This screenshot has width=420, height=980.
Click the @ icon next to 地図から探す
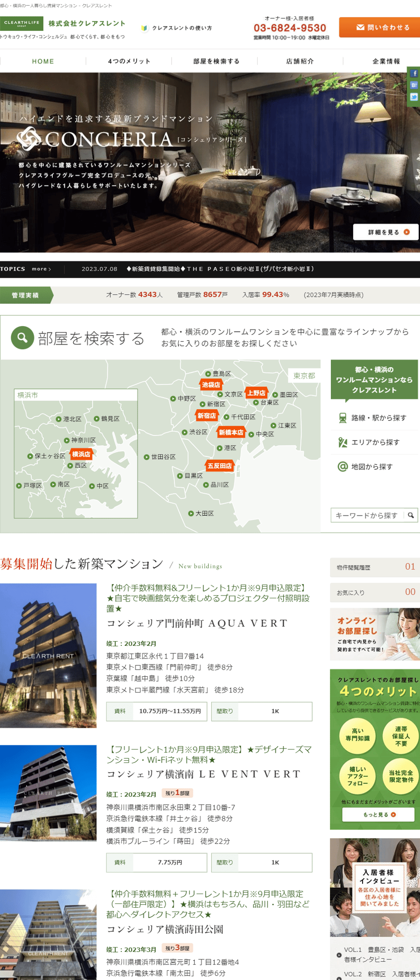343,466
